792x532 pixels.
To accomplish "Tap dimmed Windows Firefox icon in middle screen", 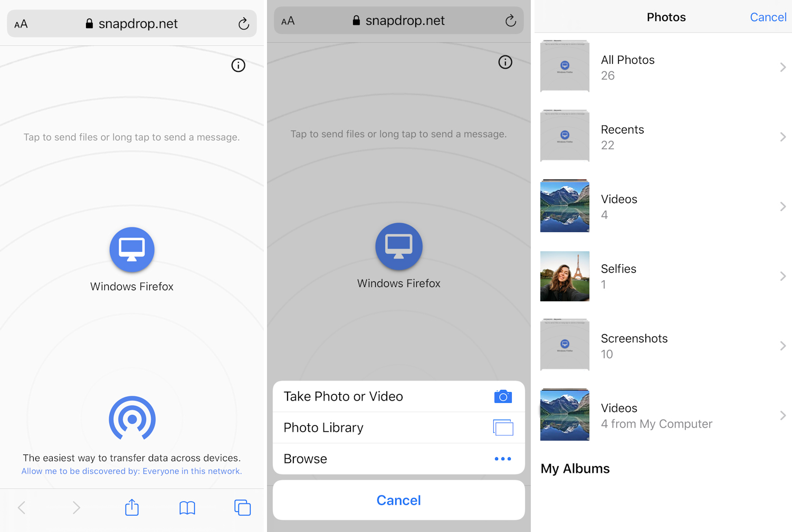I will point(399,246).
